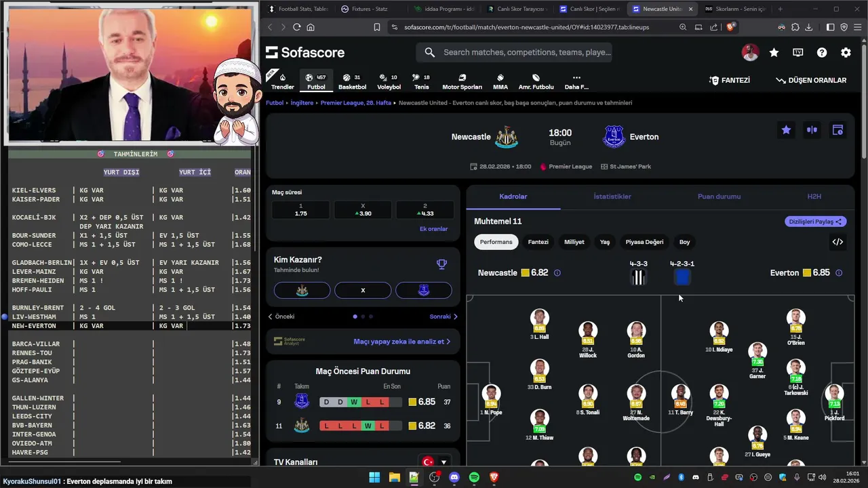
Task: Go to browser home page
Action: [x=311, y=27]
